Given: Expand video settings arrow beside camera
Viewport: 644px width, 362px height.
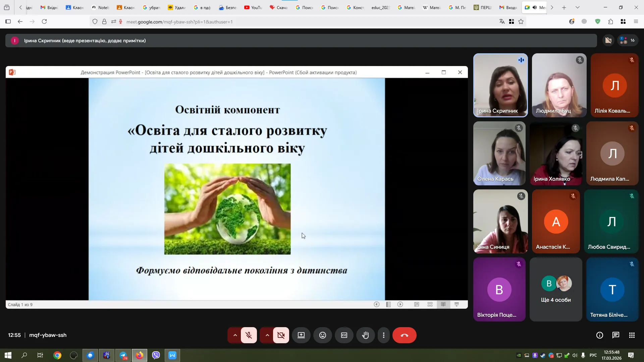Looking at the screenshot, I should [267, 335].
